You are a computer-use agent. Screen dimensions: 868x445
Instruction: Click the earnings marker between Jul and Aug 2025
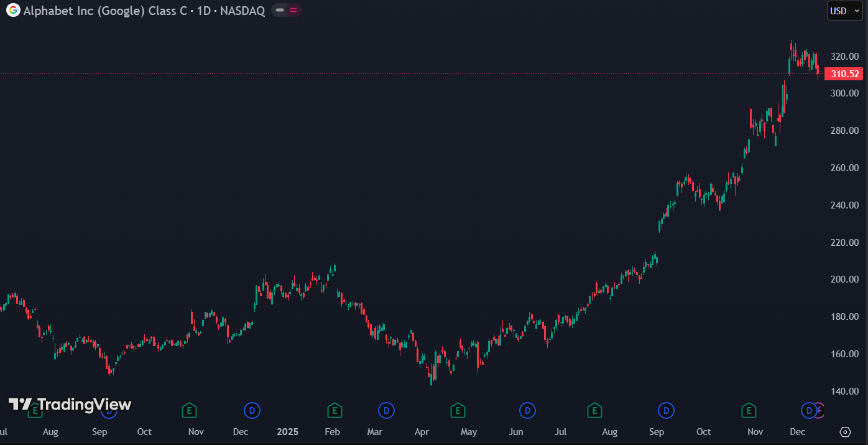pos(594,410)
